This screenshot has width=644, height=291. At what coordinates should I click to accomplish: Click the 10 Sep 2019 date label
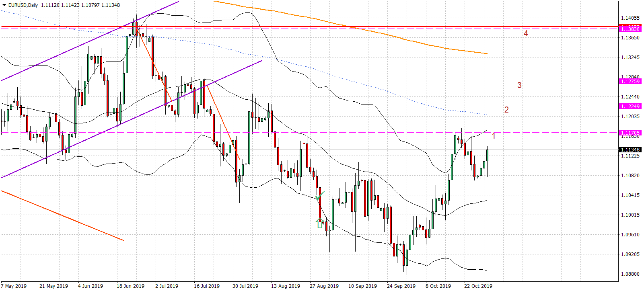click(x=363, y=286)
